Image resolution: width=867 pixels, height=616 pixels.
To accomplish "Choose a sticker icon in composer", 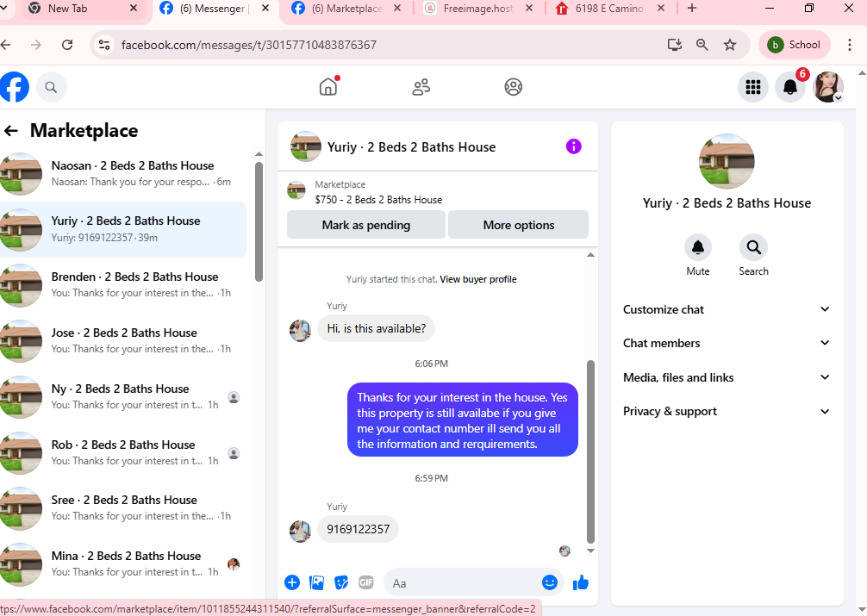I will pos(341,582).
